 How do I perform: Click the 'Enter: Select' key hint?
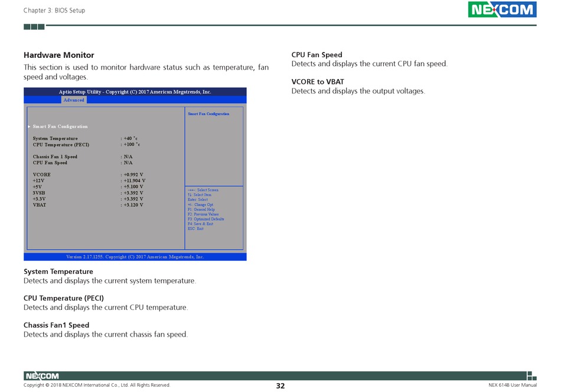197,200
